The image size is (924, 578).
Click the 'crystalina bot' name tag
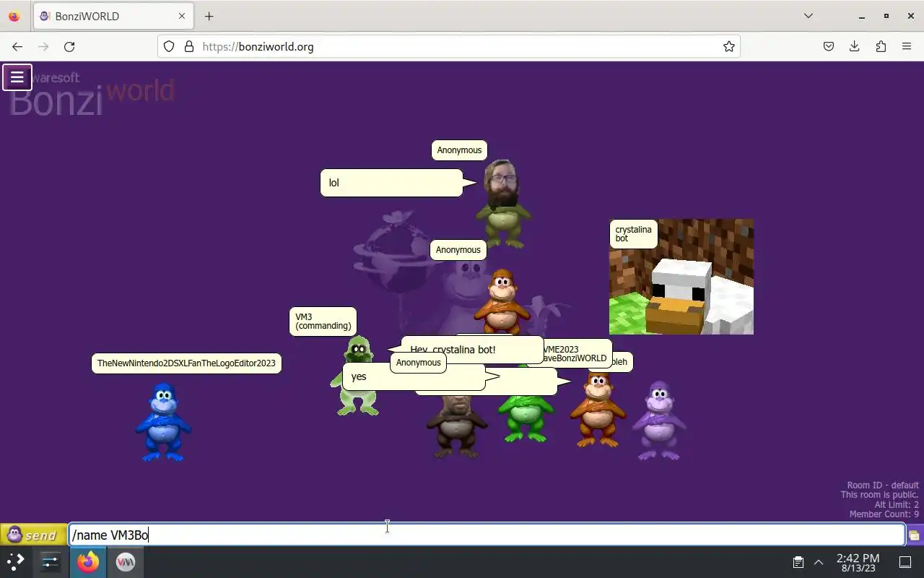[x=633, y=234]
